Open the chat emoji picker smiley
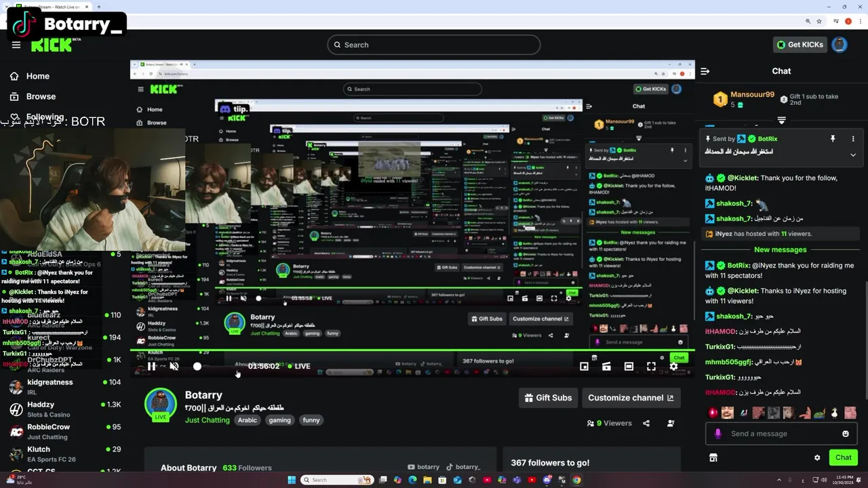The height and width of the screenshot is (488, 868). tap(846, 434)
